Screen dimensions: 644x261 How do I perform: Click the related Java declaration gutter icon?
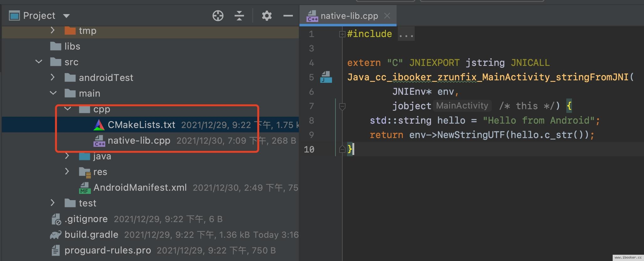(326, 77)
